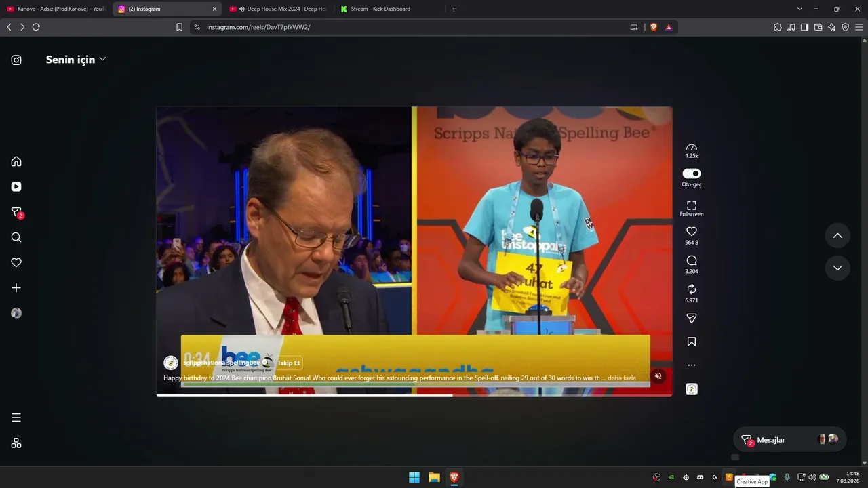Save the reel with the bookmark icon
This screenshot has height=488, width=868.
[x=692, y=342]
